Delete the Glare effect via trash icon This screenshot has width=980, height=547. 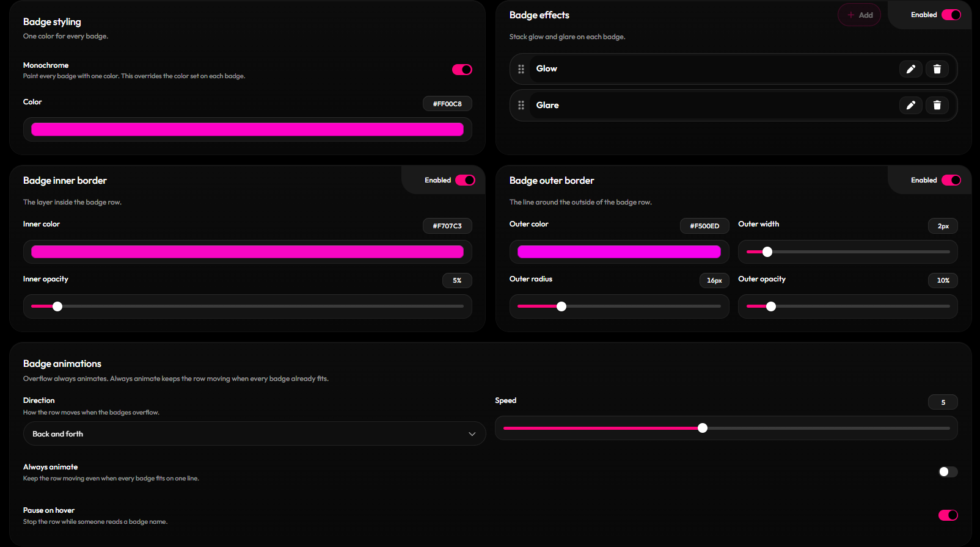[937, 106]
